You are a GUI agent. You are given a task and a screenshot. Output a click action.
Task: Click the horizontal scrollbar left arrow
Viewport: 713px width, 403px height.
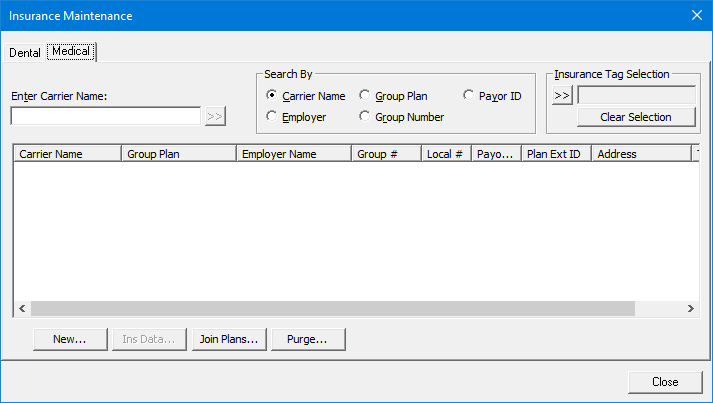pos(20,309)
